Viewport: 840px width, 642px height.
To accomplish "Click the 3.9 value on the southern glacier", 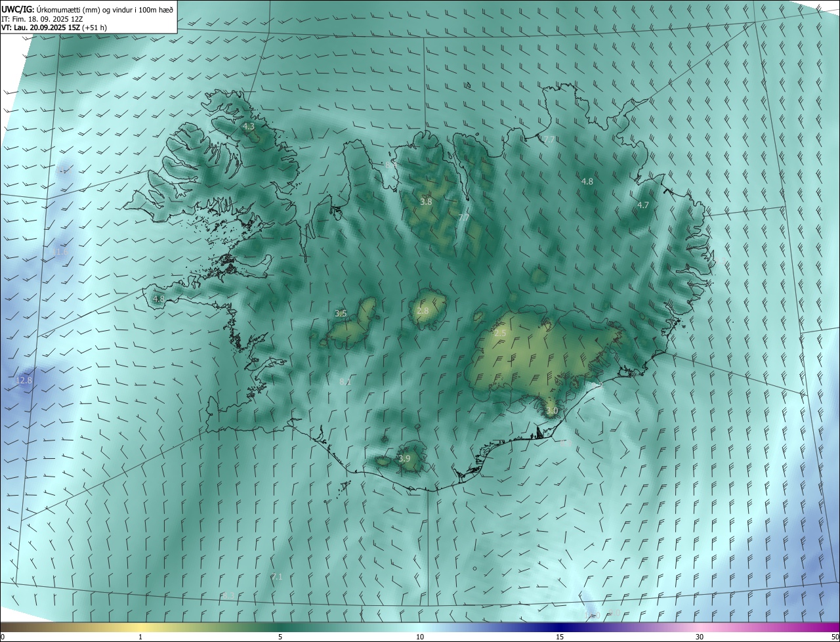I will (404, 458).
